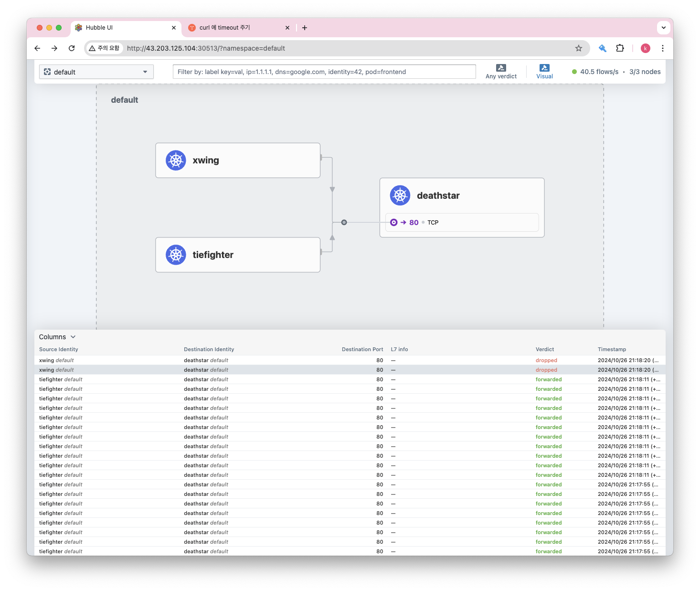
Task: Click the tiefighter Kubernetes icon
Action: [176, 255]
